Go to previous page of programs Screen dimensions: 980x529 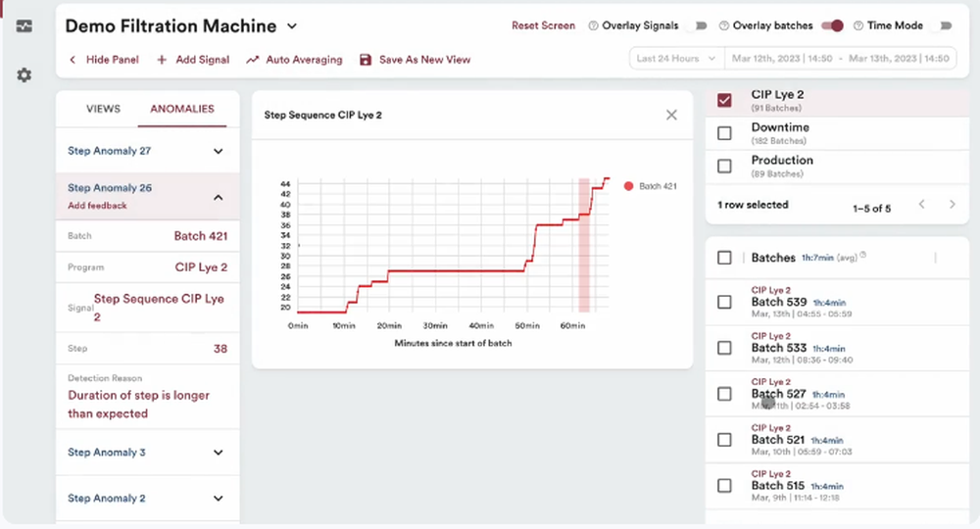pyautogui.click(x=921, y=205)
